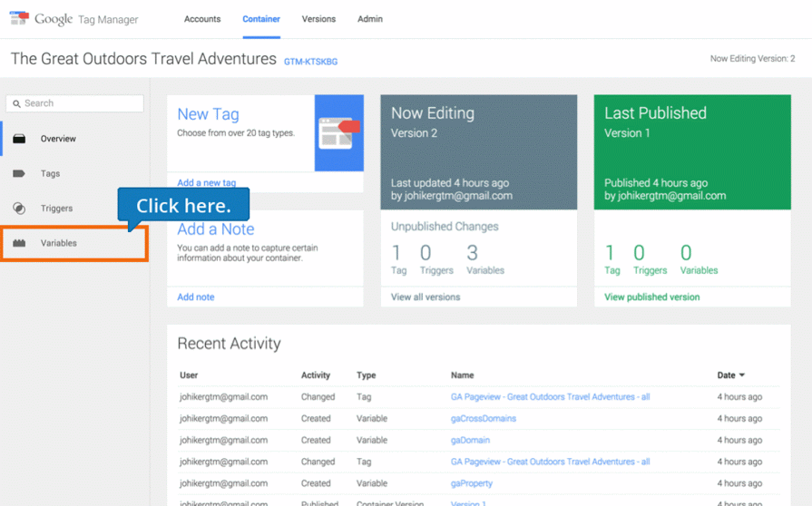This screenshot has width=812, height=506.
Task: Click the Last Published Version 1 card
Action: click(x=692, y=152)
